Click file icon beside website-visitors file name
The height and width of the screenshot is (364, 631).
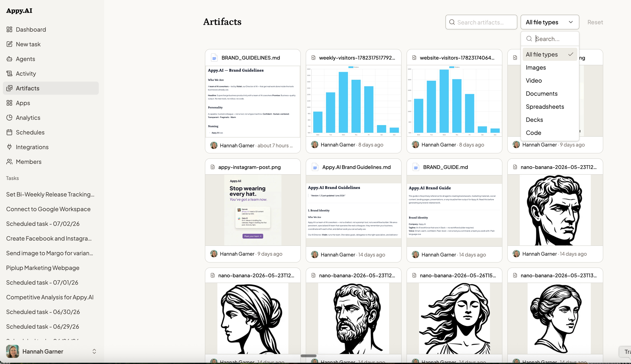tap(414, 58)
